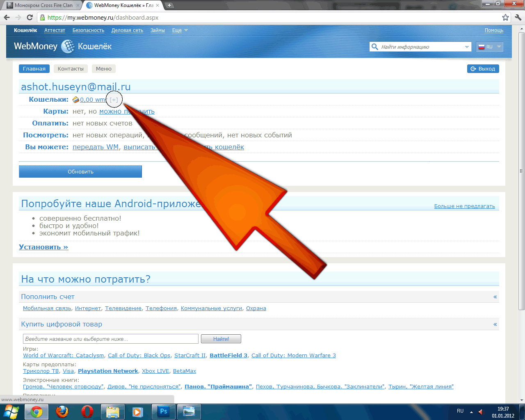Click the volume speaker tray icon
Viewport: 525px width, 420px height.
[481, 412]
